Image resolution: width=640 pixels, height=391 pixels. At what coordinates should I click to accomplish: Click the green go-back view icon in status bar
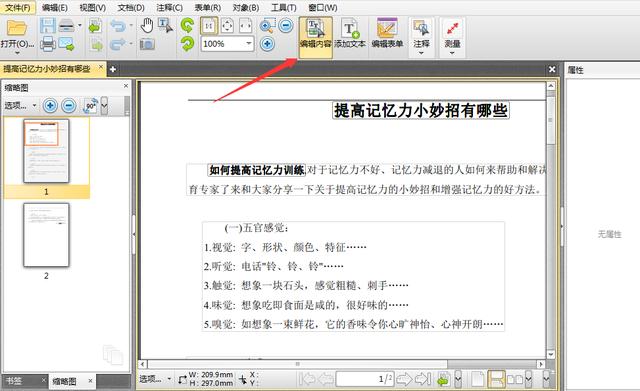[444, 379]
